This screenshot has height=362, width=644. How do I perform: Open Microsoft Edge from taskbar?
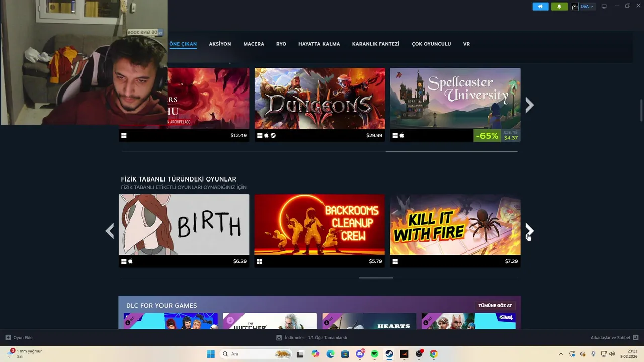point(330,354)
